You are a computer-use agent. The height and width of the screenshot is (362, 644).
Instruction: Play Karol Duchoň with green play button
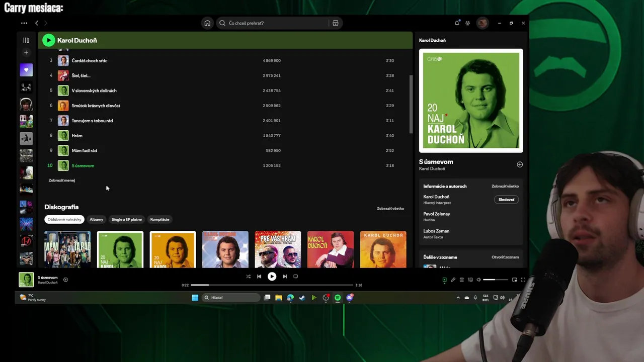coord(48,40)
